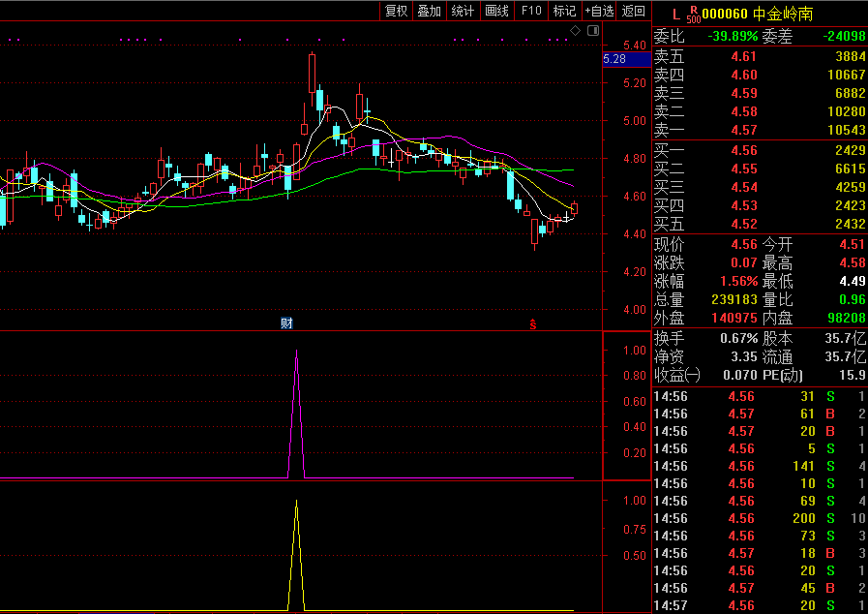Image resolution: width=868 pixels, height=614 pixels.
Task: Select the 卖一 row at 4.57
Action: 760,130
